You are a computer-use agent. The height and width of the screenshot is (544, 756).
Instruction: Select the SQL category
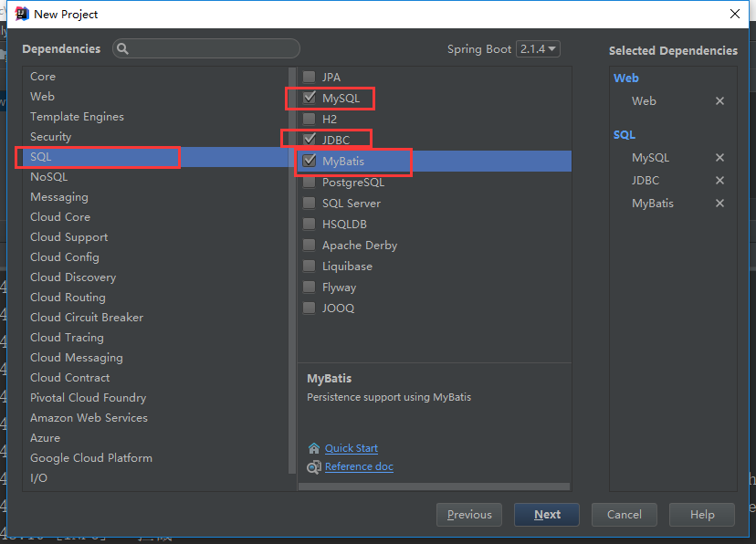[x=155, y=157]
